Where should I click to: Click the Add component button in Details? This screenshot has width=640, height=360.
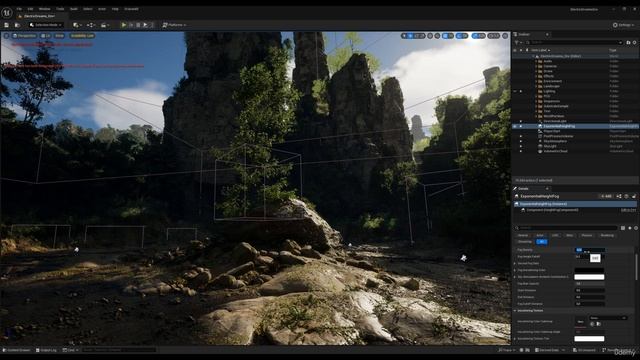point(606,196)
